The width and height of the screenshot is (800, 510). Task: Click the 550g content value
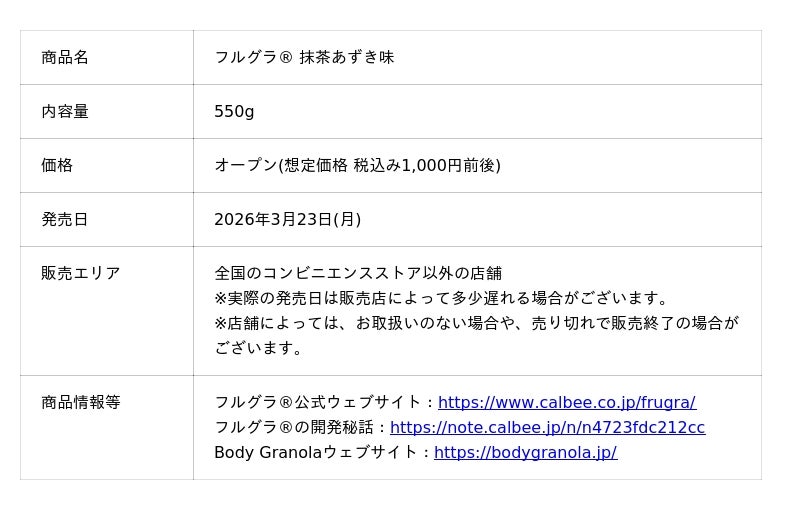234,111
